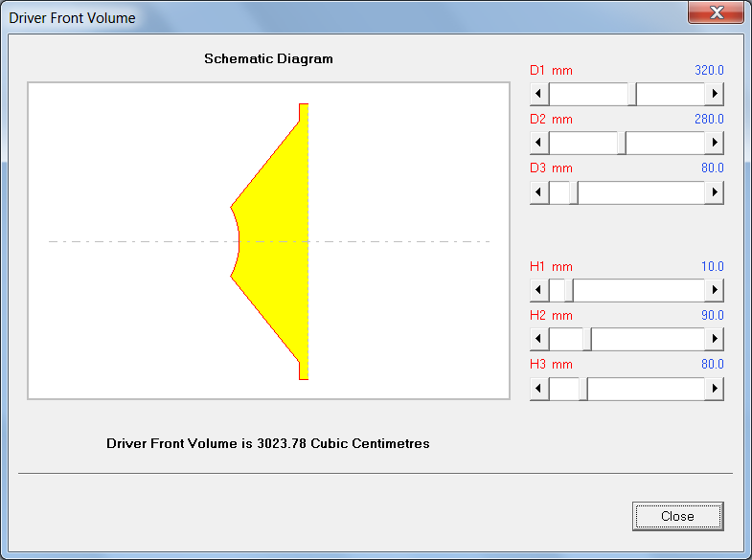Viewport: 752px width, 560px height.
Task: Click the H3 slider thumb
Action: tap(583, 389)
